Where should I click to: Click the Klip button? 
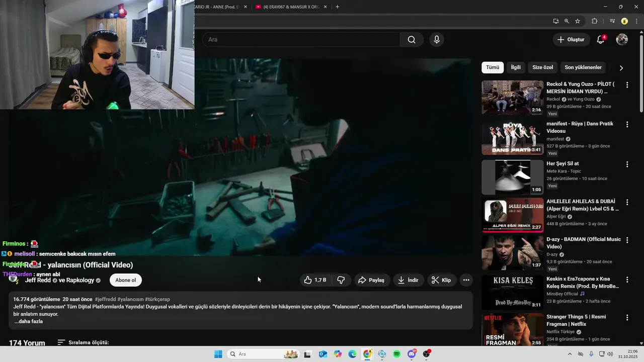click(442, 280)
